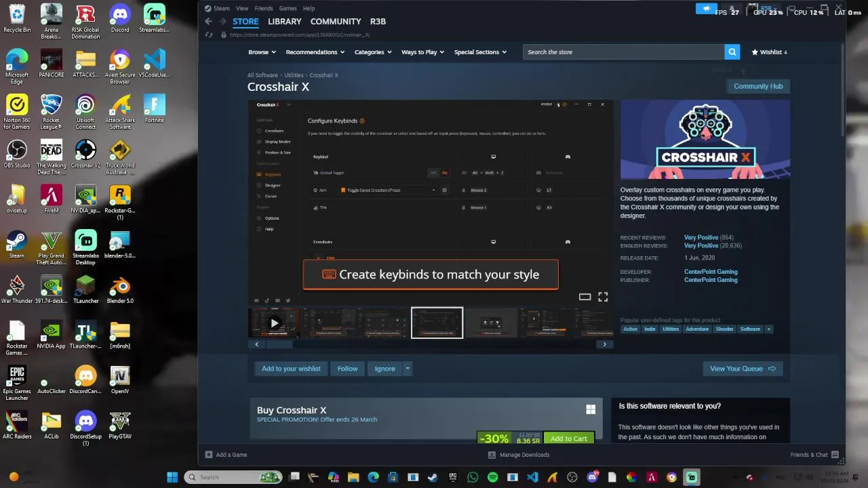868x488 pixels.
Task: Click the store search input field
Action: click(623, 52)
